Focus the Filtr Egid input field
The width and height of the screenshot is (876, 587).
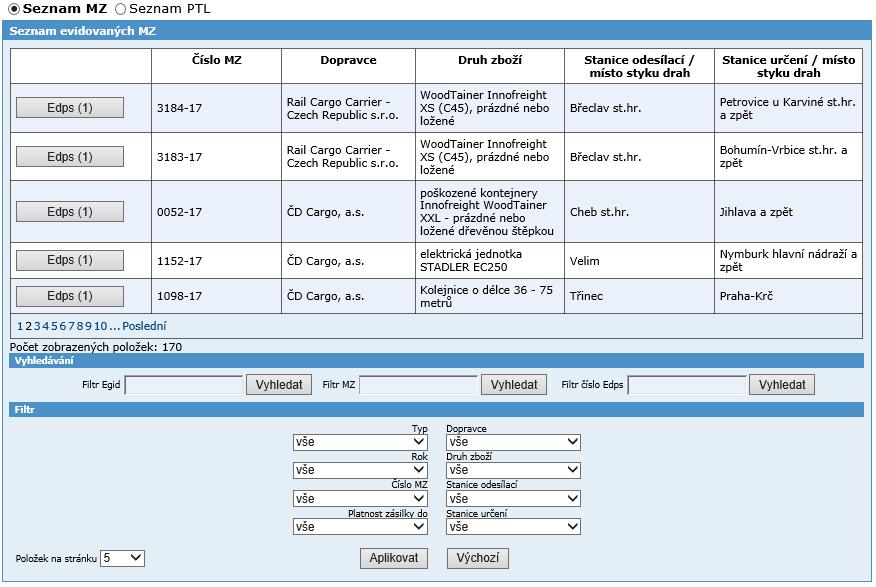click(x=184, y=385)
